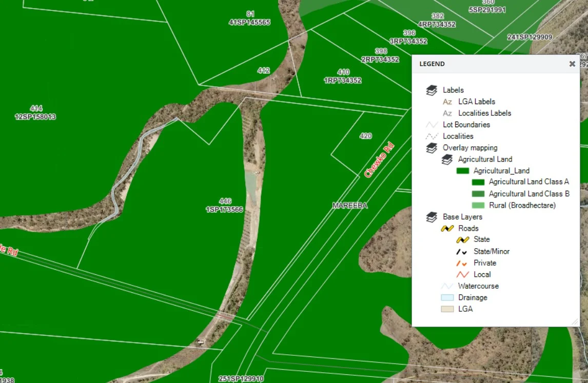Click the Agricultural Land group stack icon
Viewport: 588px width, 383px height.
coord(447,159)
